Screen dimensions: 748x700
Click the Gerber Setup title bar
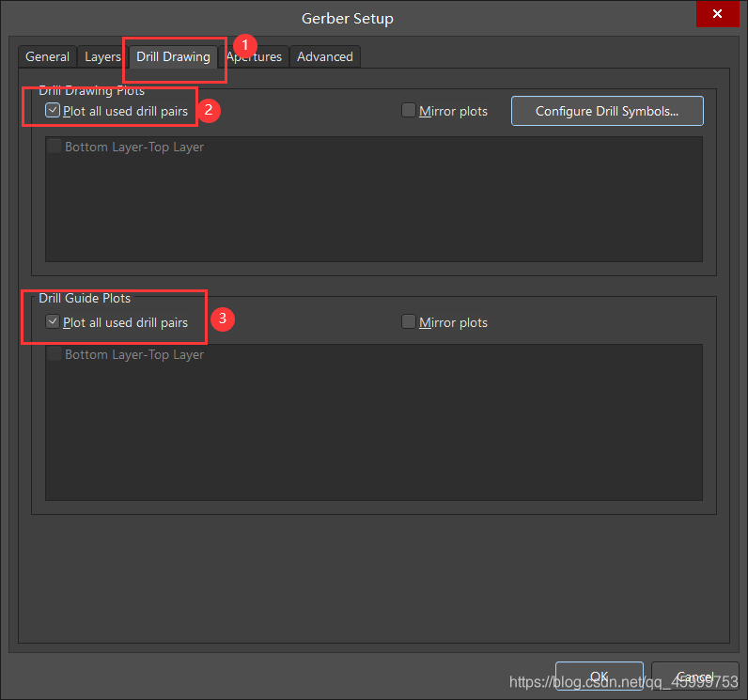pos(348,19)
